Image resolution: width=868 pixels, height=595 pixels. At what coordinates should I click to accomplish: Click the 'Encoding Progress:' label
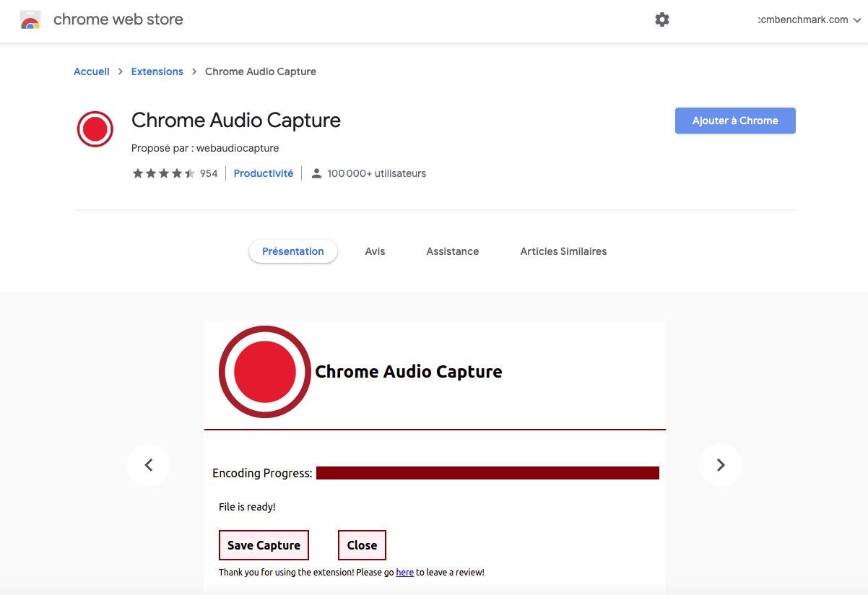262,474
